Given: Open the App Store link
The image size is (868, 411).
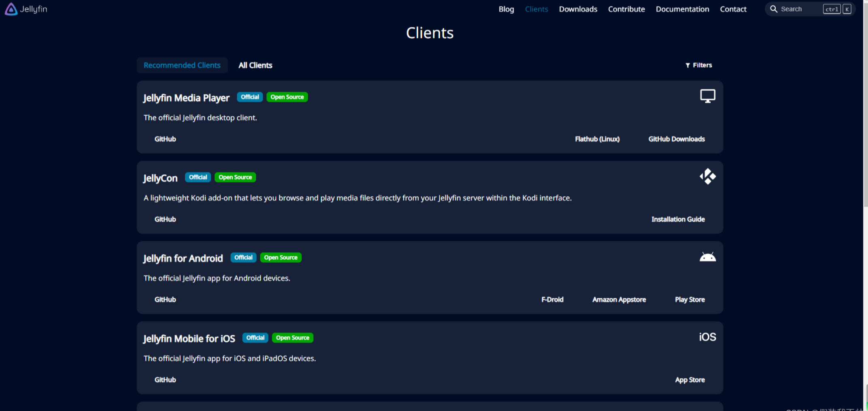Looking at the screenshot, I should click(690, 380).
